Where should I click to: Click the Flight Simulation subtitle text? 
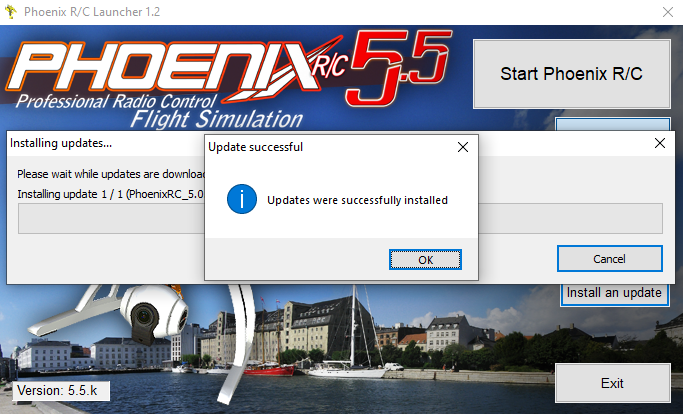(x=229, y=120)
